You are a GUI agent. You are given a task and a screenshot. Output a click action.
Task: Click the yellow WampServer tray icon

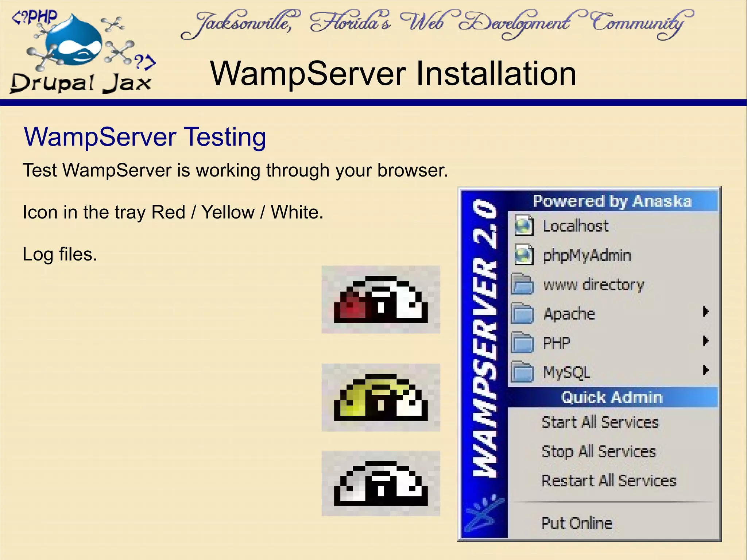381,398
